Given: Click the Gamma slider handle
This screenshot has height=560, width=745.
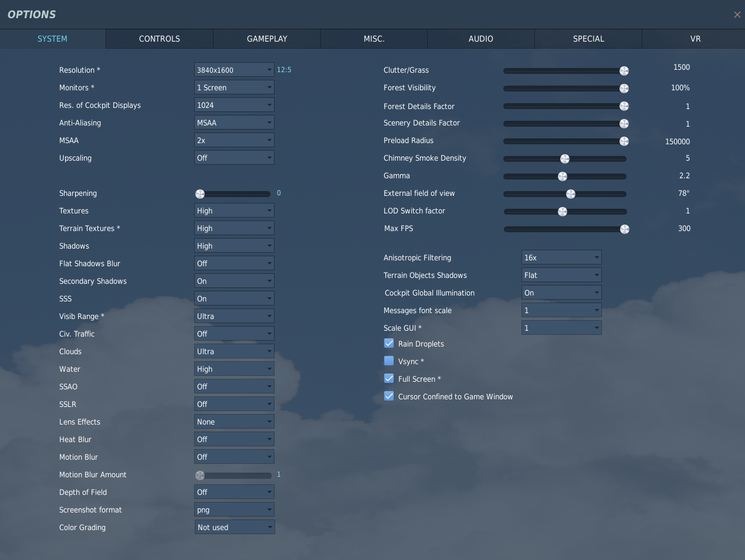Looking at the screenshot, I should [x=563, y=177].
